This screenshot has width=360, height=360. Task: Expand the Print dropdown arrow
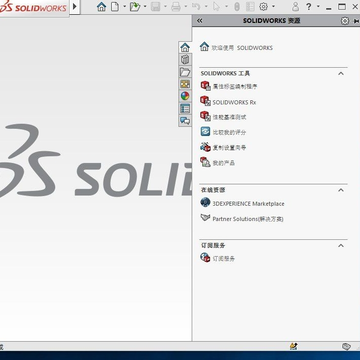(x=186, y=6)
